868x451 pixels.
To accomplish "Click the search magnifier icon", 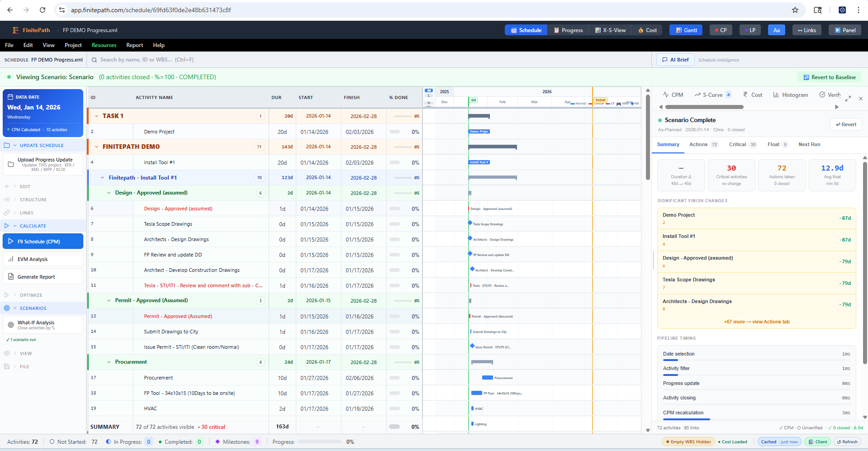I will tap(94, 60).
